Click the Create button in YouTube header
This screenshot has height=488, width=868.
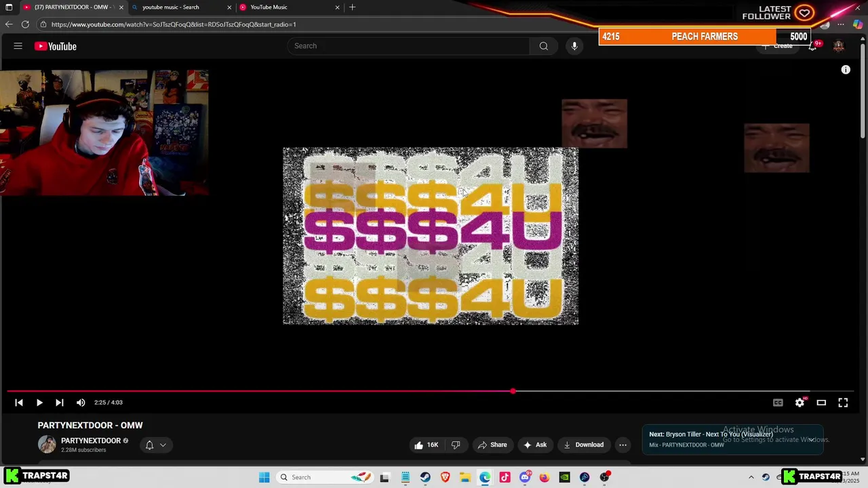[777, 46]
